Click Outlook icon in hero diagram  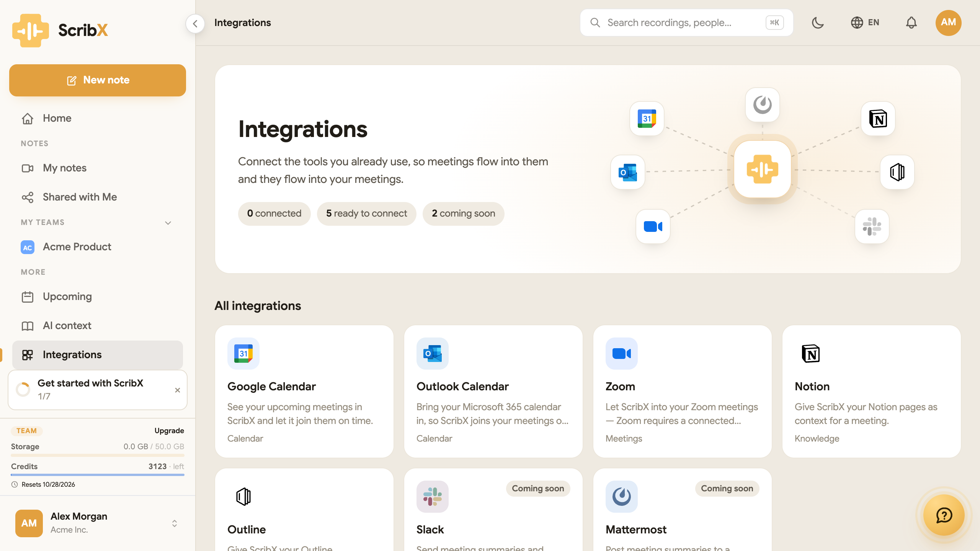627,172
